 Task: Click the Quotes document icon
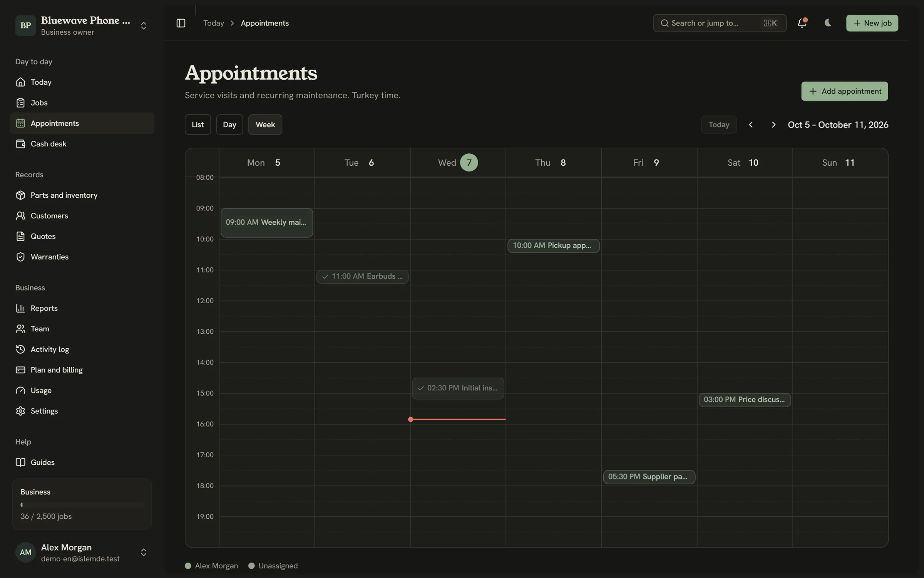(20, 236)
